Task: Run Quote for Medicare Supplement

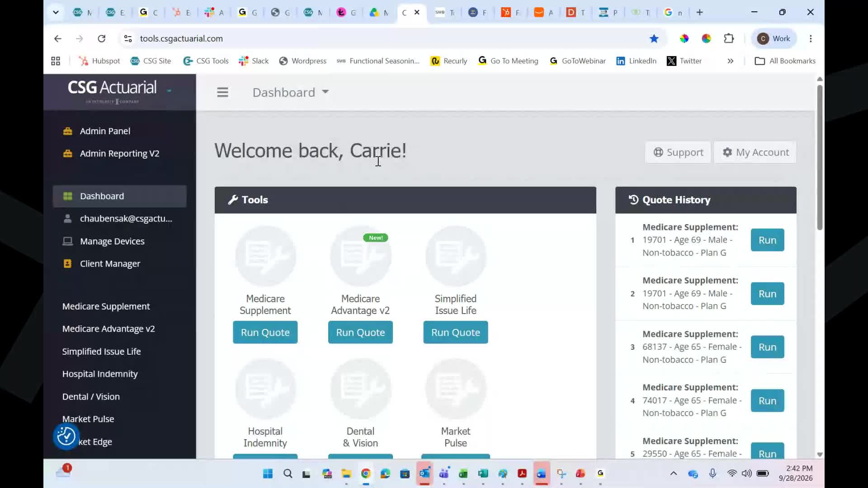Action: tap(265, 333)
